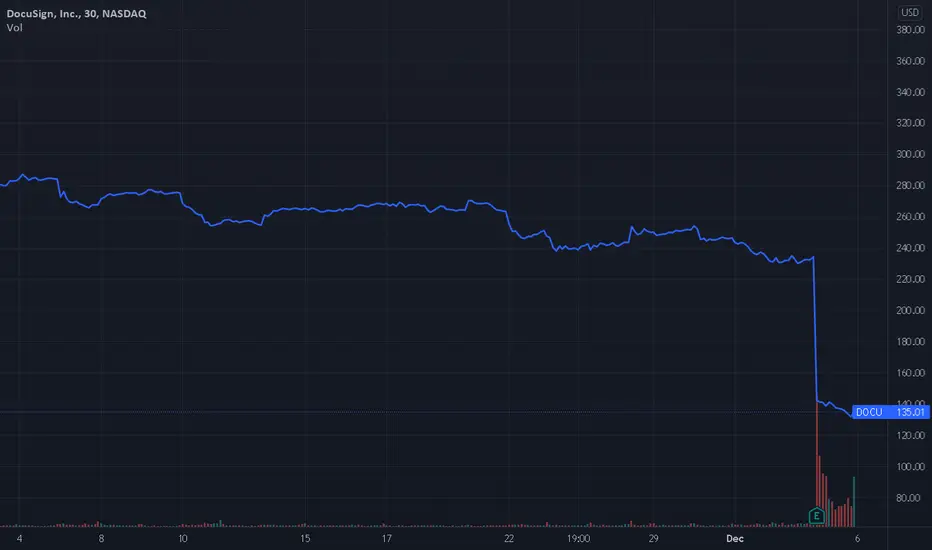
Task: Click the date label 6 on time axis
Action: click(857, 539)
